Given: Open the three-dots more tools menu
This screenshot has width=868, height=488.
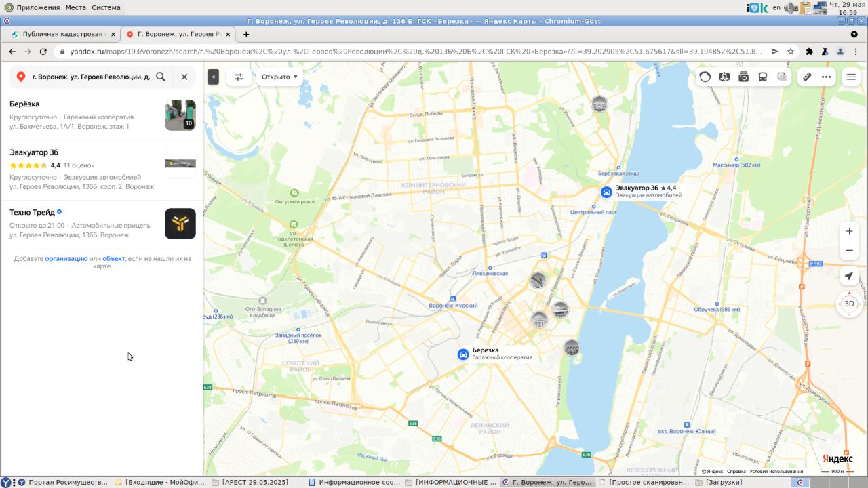Looking at the screenshot, I should 826,77.
